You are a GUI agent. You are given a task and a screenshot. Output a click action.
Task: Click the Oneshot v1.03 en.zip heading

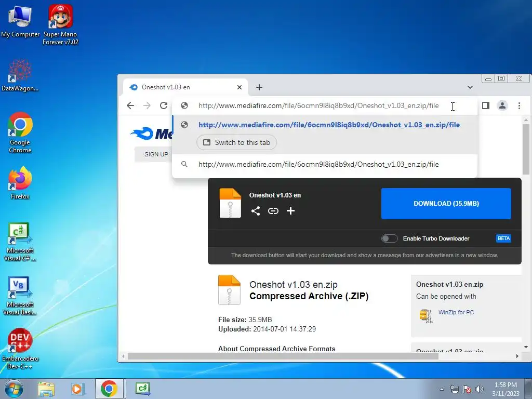coord(294,284)
